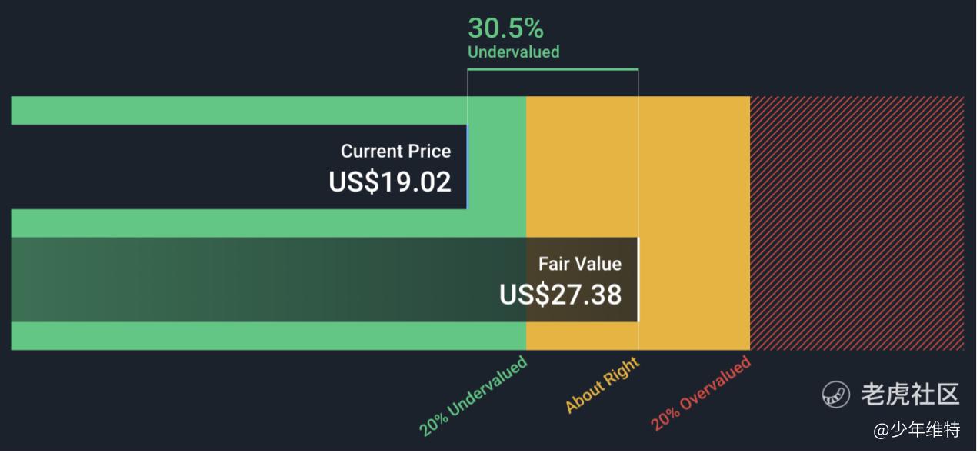The height and width of the screenshot is (453, 980).
Task: Select the Current Price label
Action: click(396, 151)
